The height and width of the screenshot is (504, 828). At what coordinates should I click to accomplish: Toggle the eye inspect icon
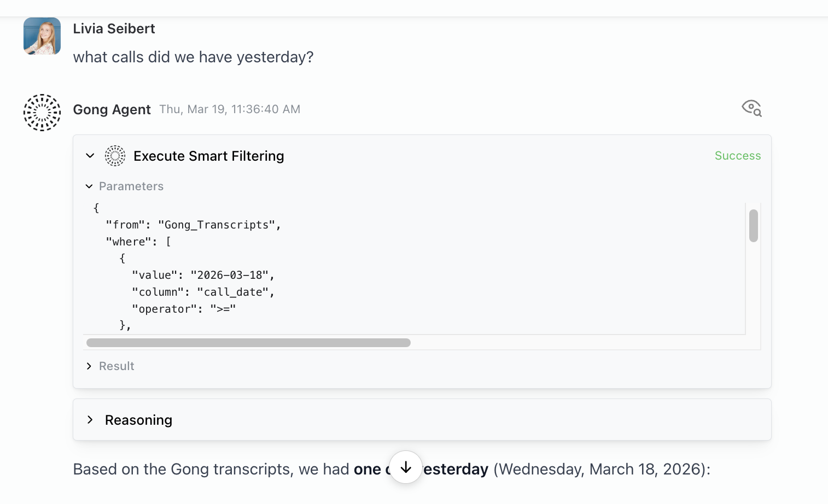click(751, 108)
